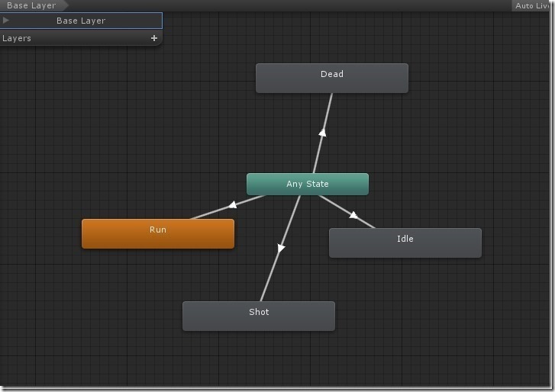Add a new layer with plus icon
The height and width of the screenshot is (392, 555).
pyautogui.click(x=154, y=38)
